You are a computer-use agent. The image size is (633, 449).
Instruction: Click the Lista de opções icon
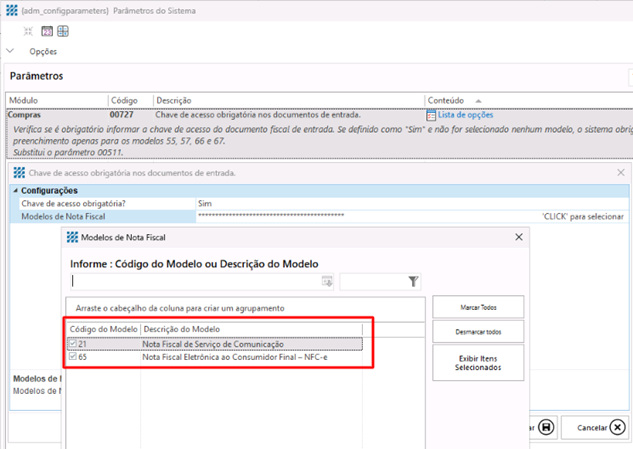pos(432,115)
